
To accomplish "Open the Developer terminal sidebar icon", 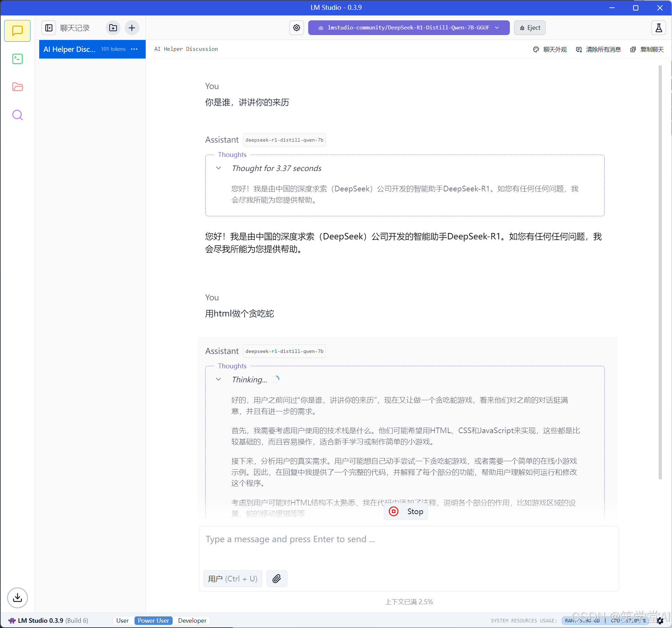I will (17, 59).
